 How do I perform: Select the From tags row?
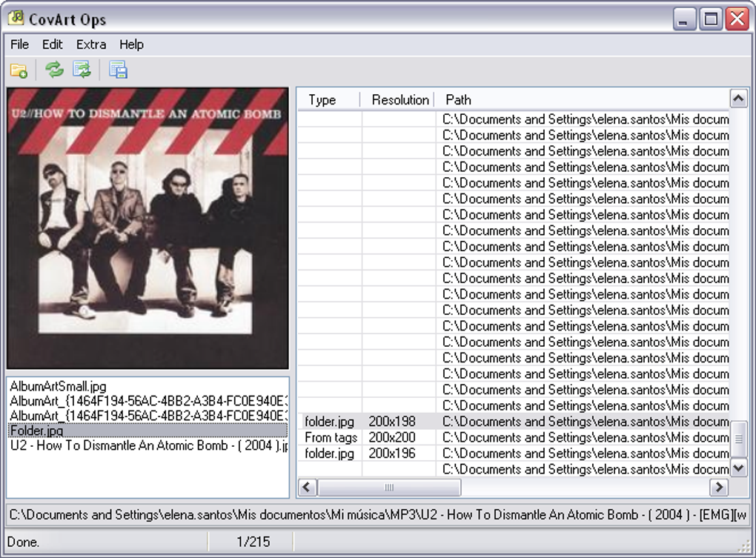(x=514, y=437)
